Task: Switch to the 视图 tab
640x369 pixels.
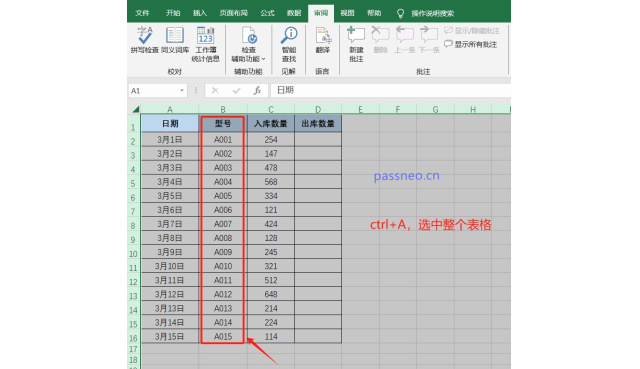Action: [347, 13]
